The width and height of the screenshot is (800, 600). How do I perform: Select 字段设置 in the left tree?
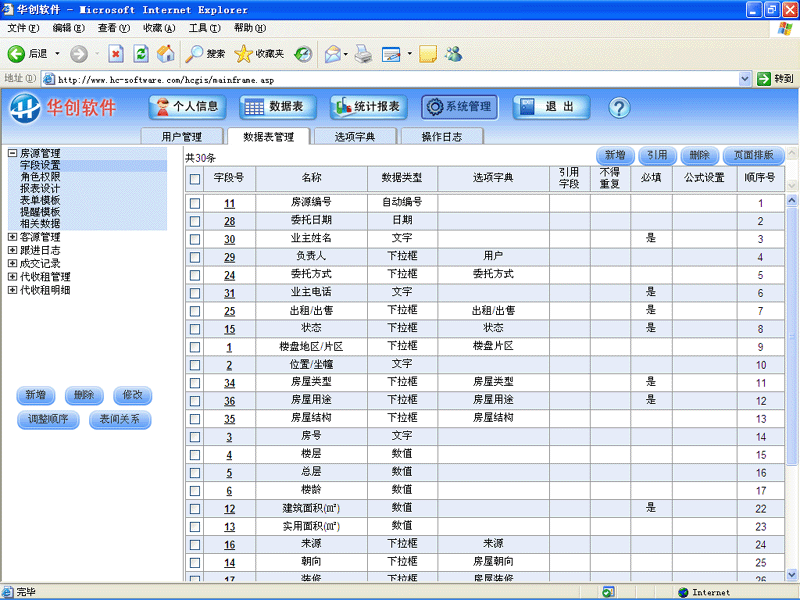pos(40,165)
